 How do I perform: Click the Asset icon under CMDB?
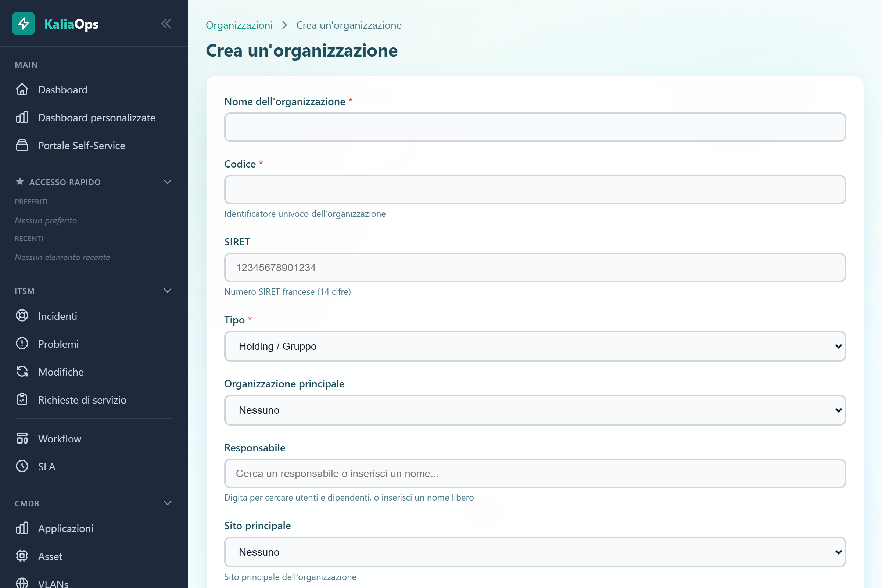(x=22, y=556)
